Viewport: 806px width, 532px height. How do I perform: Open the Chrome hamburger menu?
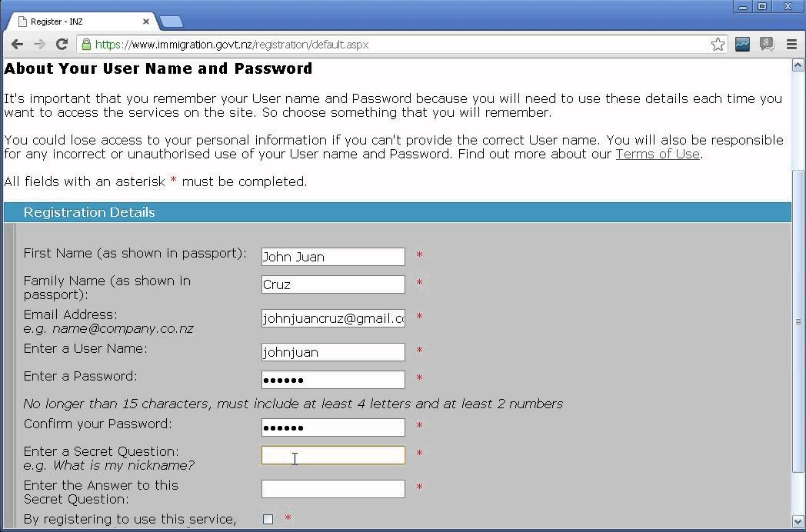(x=791, y=44)
